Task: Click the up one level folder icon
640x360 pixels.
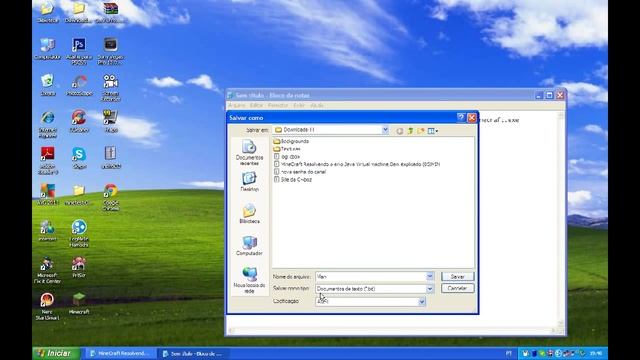Action: tap(410, 131)
